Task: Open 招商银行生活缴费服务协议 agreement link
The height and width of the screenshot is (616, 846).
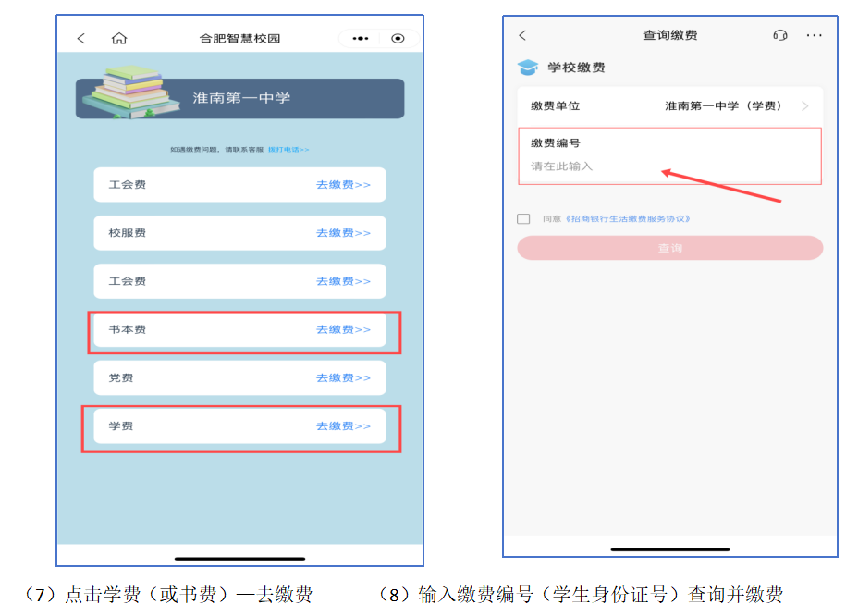Action: coord(628,219)
